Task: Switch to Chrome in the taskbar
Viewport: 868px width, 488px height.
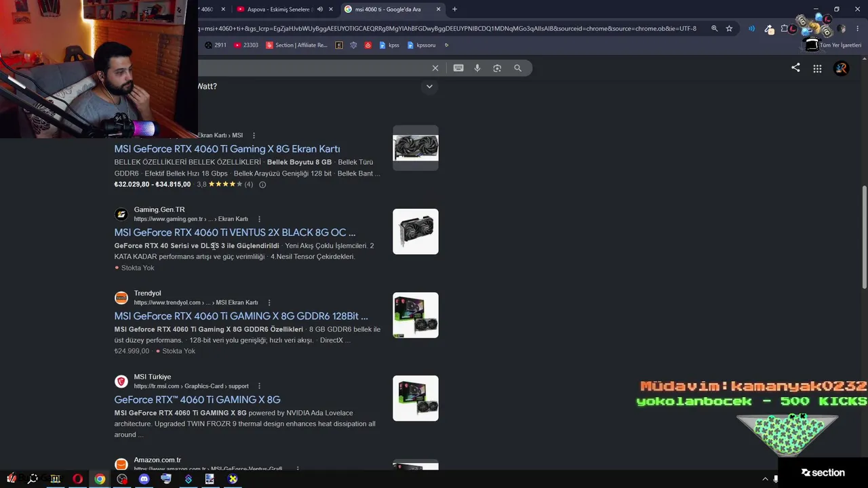Action: (x=100, y=479)
